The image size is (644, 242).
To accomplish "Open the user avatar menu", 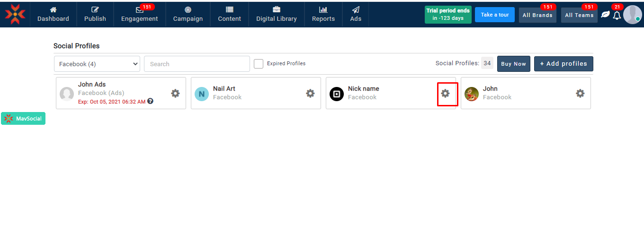I will [x=632, y=15].
